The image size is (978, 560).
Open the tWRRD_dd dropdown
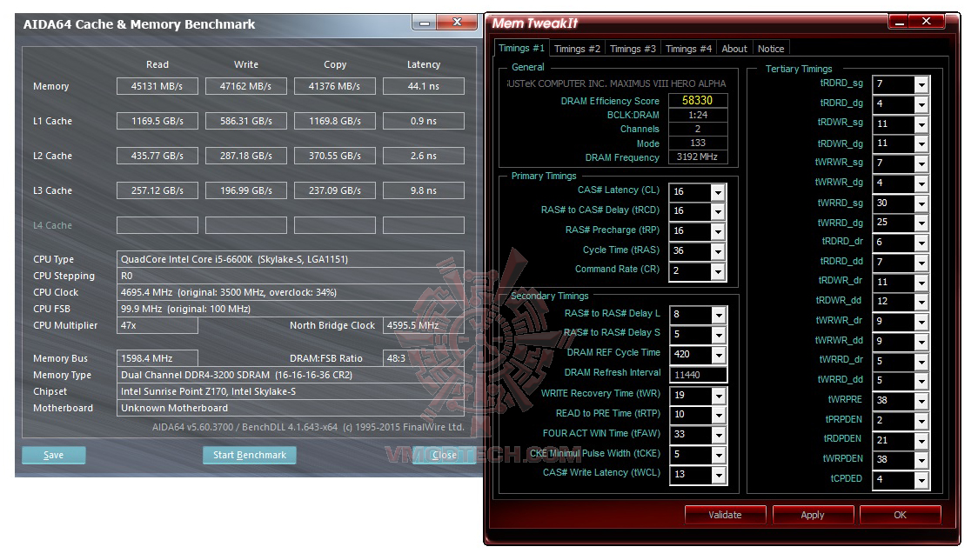921,381
